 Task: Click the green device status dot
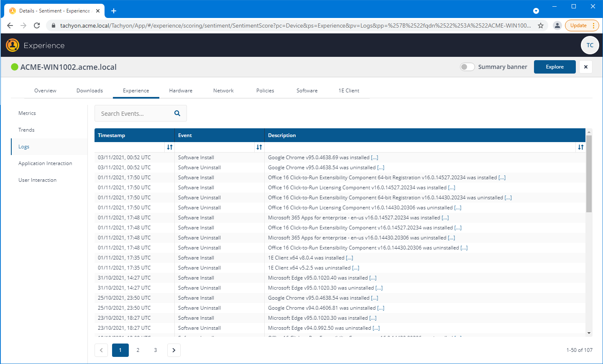coord(15,67)
